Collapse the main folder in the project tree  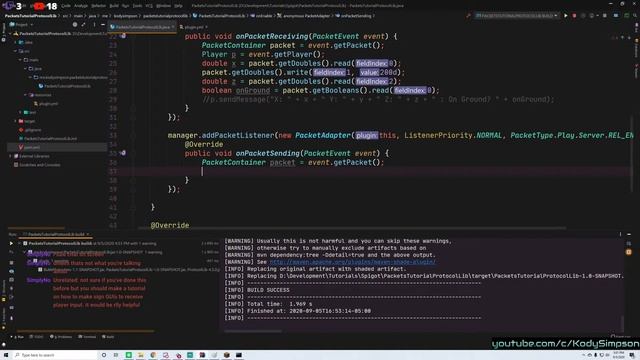[x=20, y=60]
